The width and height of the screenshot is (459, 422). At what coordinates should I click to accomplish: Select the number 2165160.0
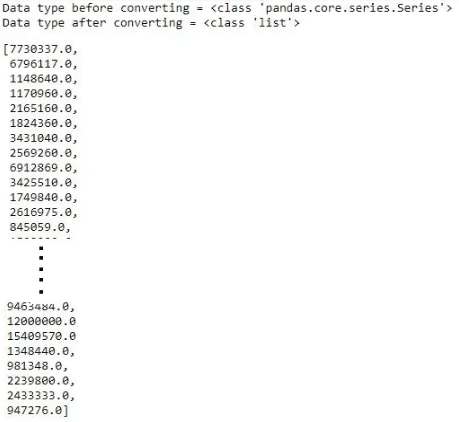tap(41, 109)
